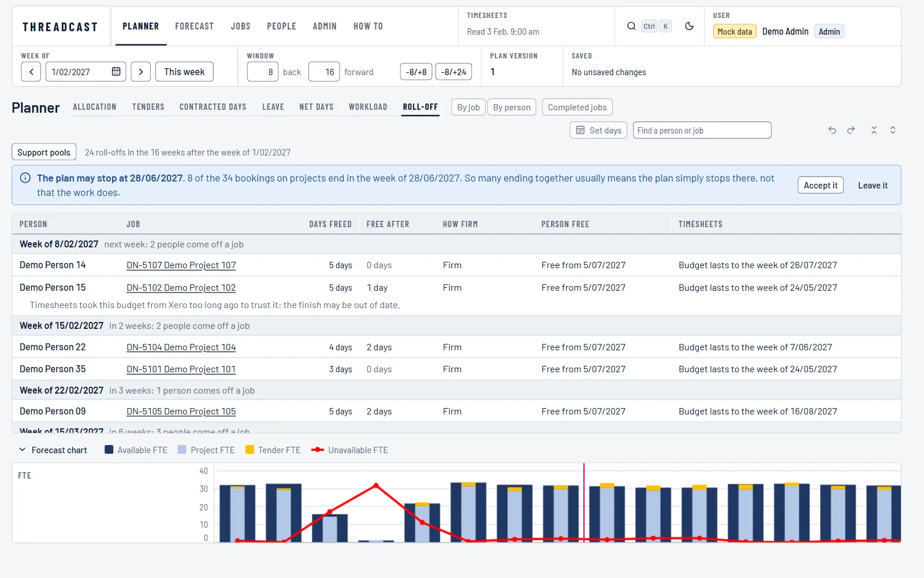The width and height of the screenshot is (924, 578).
Task: Switch to Allocation planner tab
Action: click(x=95, y=107)
